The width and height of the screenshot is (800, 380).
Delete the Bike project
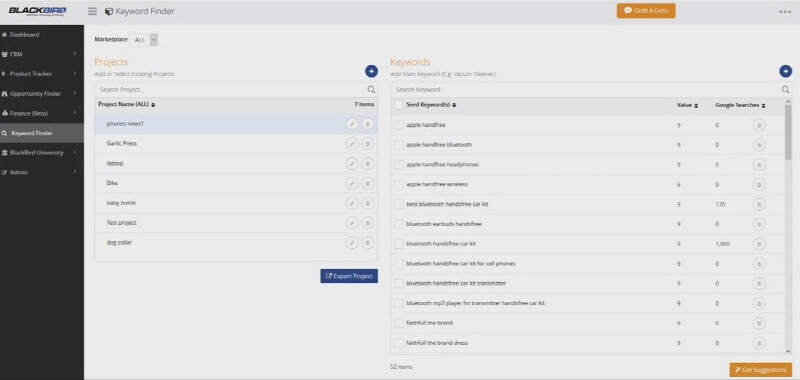(368, 183)
